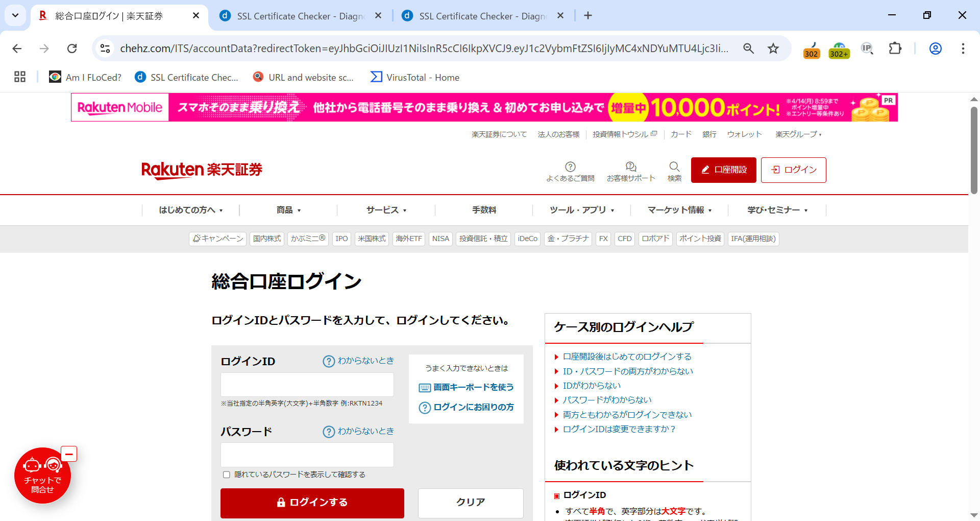Open 楽天証券について link
This screenshot has width=980, height=521.
499,134
